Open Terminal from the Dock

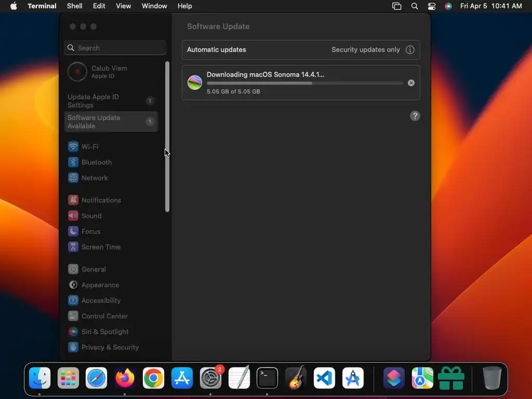tap(268, 378)
